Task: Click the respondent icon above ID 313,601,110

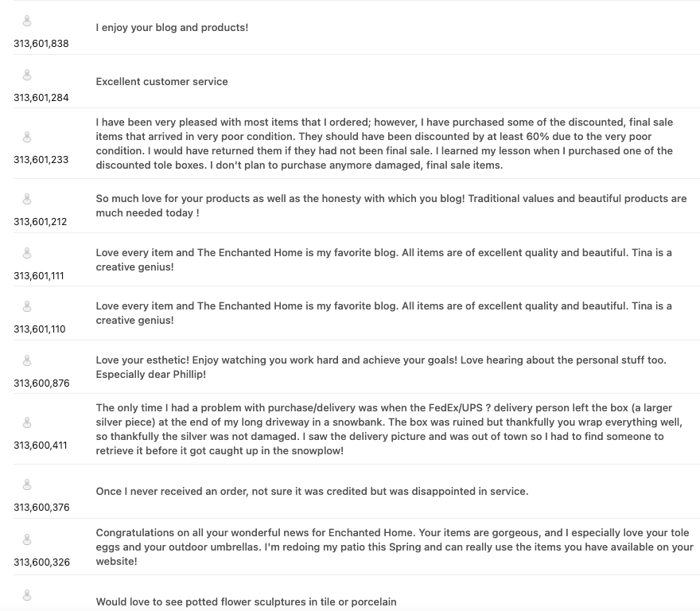Action: (x=27, y=307)
